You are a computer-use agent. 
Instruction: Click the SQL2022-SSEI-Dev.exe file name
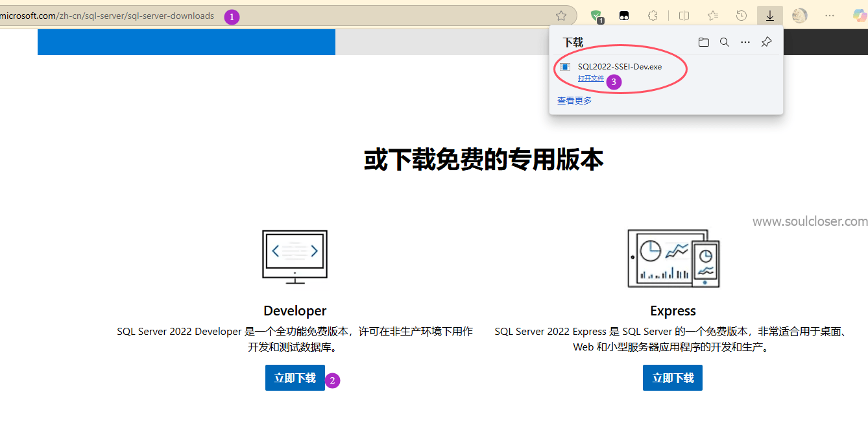(x=620, y=67)
